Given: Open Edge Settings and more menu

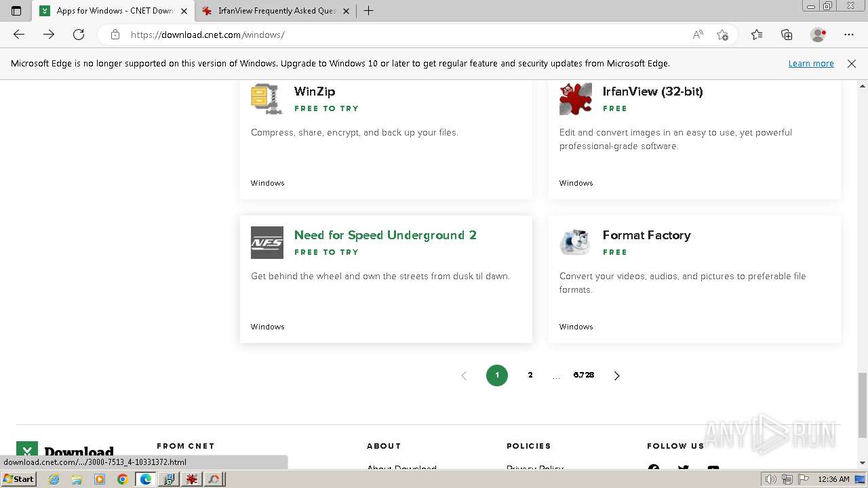Looking at the screenshot, I should tap(849, 35).
